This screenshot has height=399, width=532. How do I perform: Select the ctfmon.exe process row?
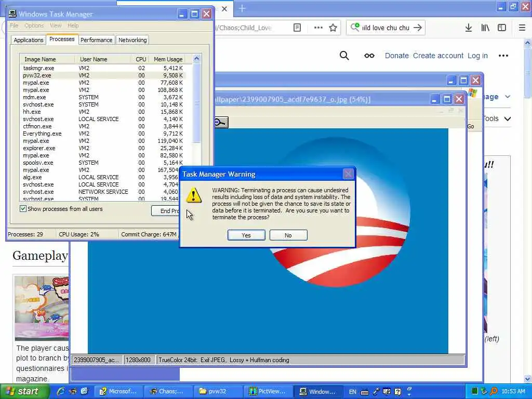coord(103,126)
